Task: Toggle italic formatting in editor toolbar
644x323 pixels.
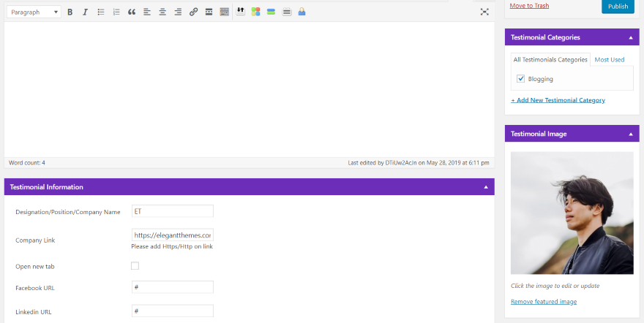Action: 85,12
